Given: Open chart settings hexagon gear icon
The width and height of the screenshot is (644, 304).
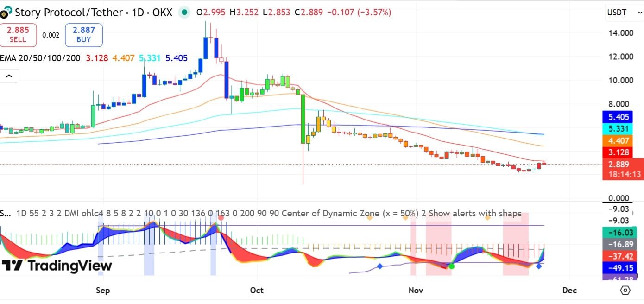Looking at the screenshot, I should click(x=625, y=291).
